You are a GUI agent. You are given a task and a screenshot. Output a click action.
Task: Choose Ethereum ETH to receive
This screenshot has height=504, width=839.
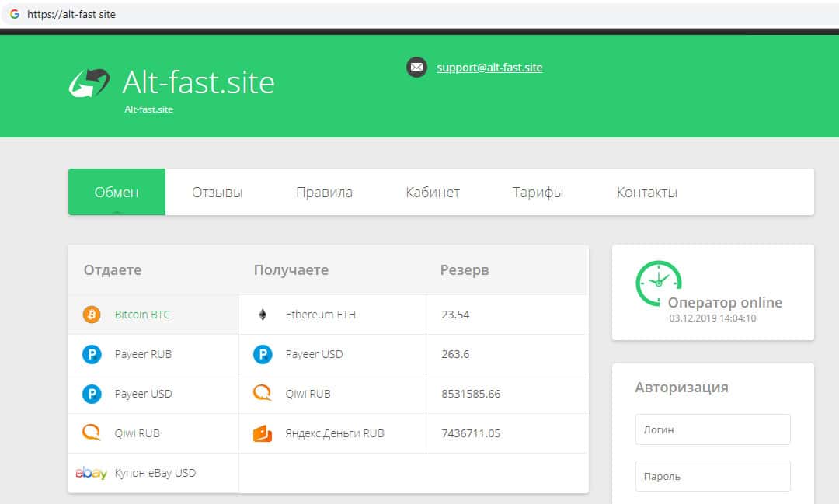321,315
